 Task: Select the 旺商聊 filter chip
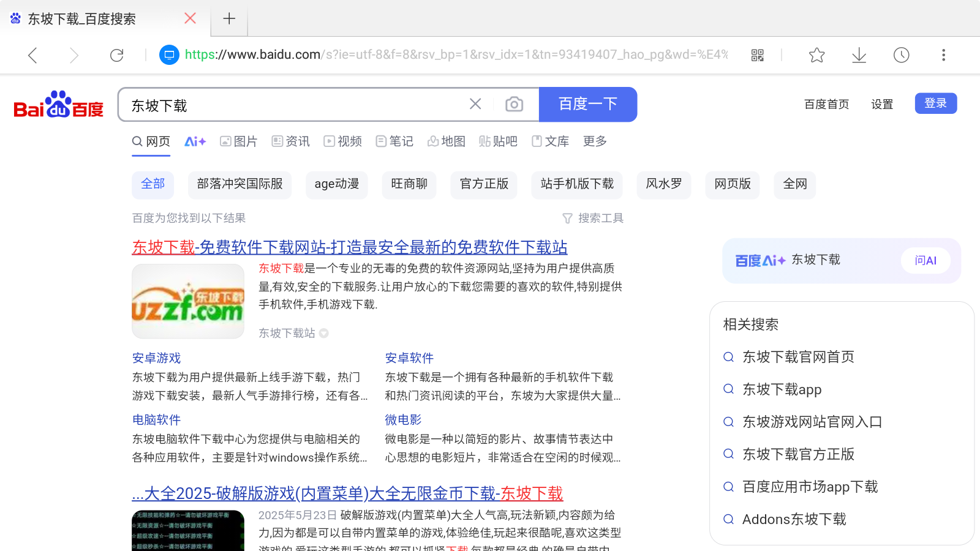[409, 184]
